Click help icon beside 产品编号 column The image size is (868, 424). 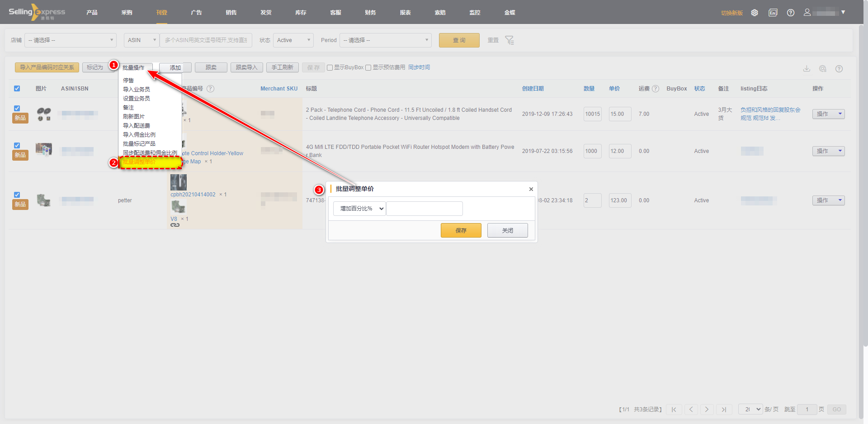[x=210, y=89]
